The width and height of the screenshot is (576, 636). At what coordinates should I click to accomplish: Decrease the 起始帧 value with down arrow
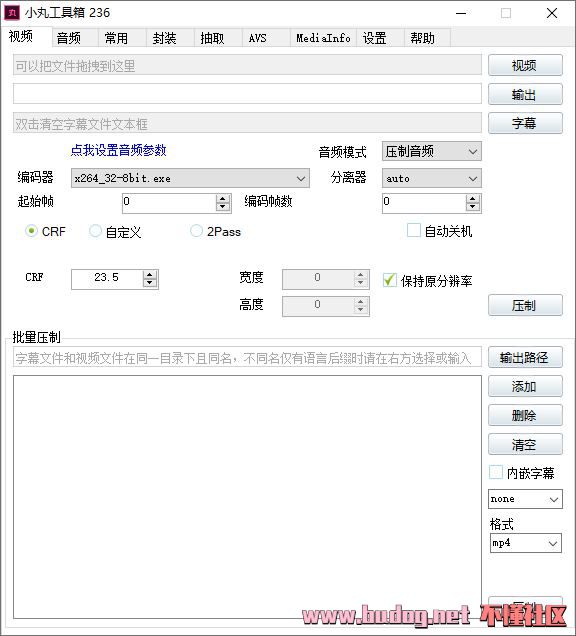coord(223,207)
